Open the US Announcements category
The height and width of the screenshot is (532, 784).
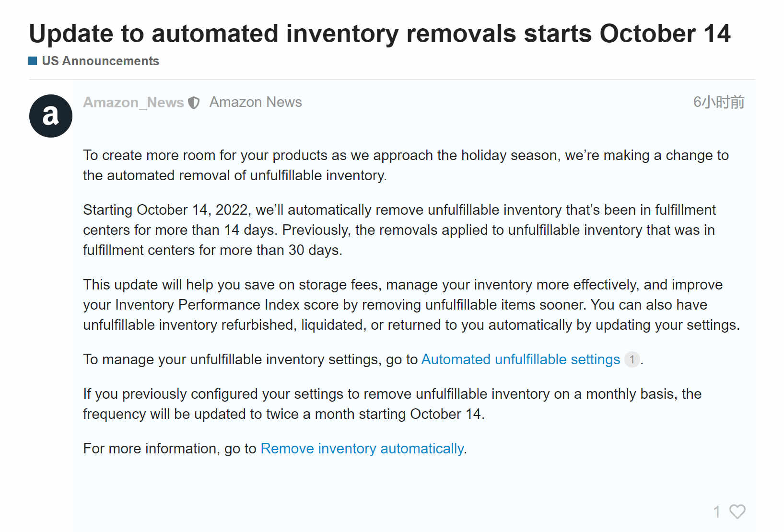101,61
